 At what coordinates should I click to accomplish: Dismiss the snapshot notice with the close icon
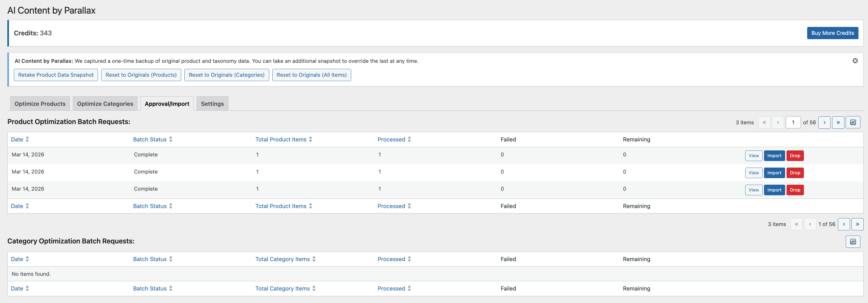pyautogui.click(x=855, y=61)
